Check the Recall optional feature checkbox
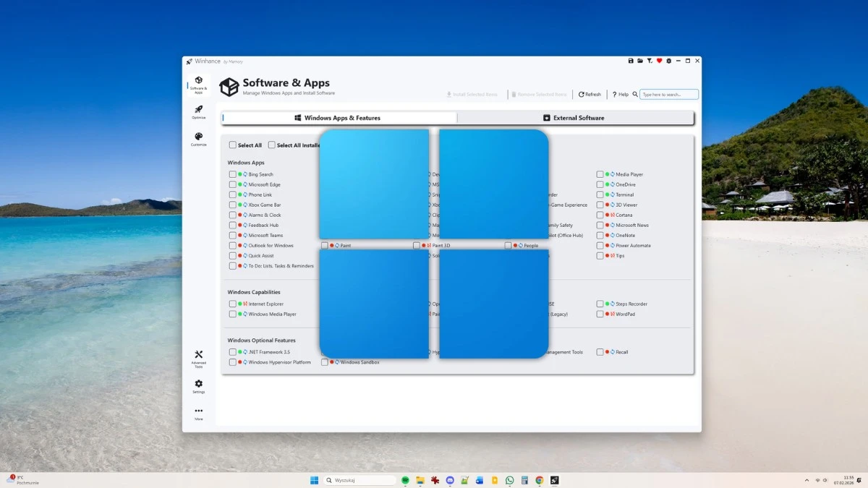Image resolution: width=868 pixels, height=488 pixels. point(600,352)
